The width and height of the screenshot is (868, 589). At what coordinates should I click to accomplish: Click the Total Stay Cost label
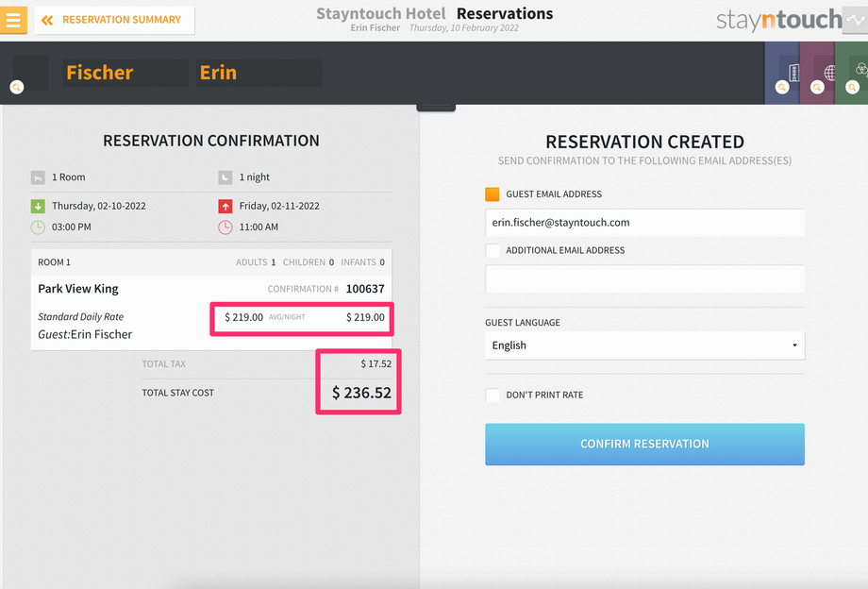(177, 393)
